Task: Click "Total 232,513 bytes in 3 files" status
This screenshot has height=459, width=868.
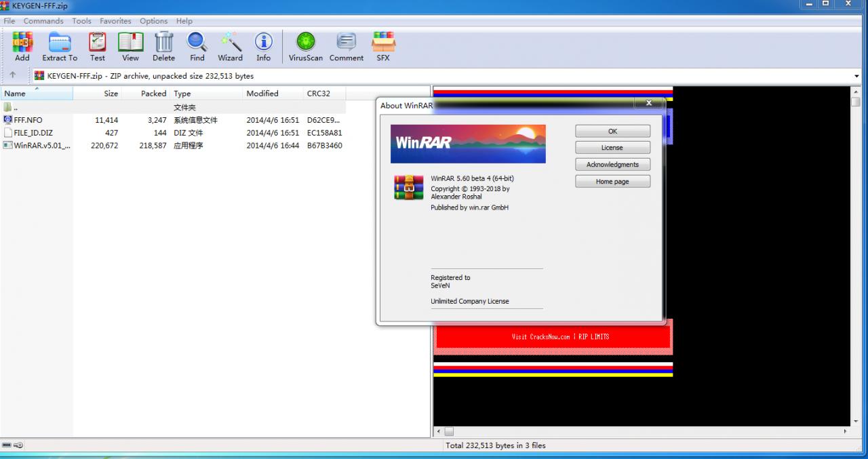Action: (496, 445)
